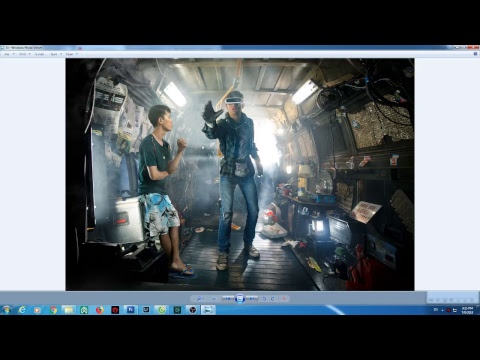Open the zoom magnifier control
Screen dimensions: 480x360
coord(200,299)
